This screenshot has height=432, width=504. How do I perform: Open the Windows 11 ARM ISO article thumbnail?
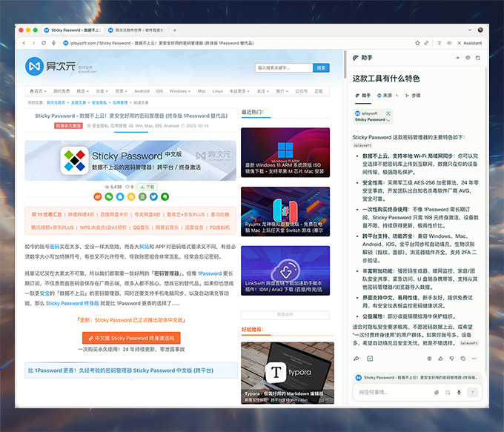click(285, 153)
